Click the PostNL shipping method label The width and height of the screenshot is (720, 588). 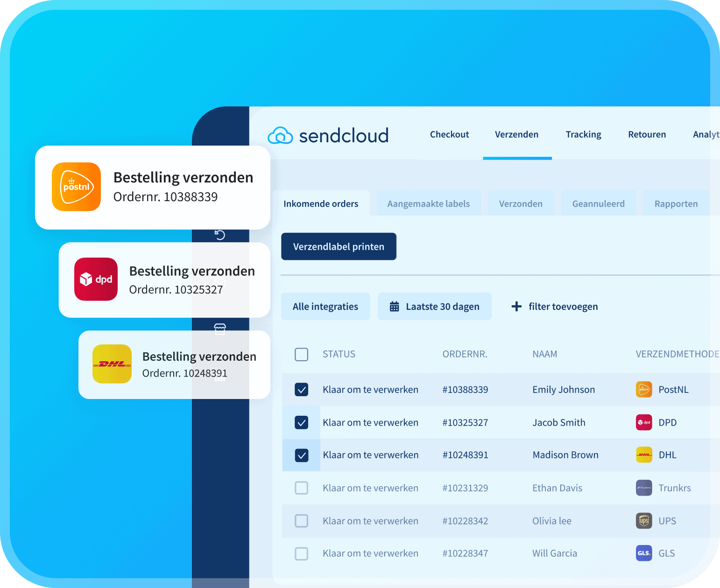(673, 390)
